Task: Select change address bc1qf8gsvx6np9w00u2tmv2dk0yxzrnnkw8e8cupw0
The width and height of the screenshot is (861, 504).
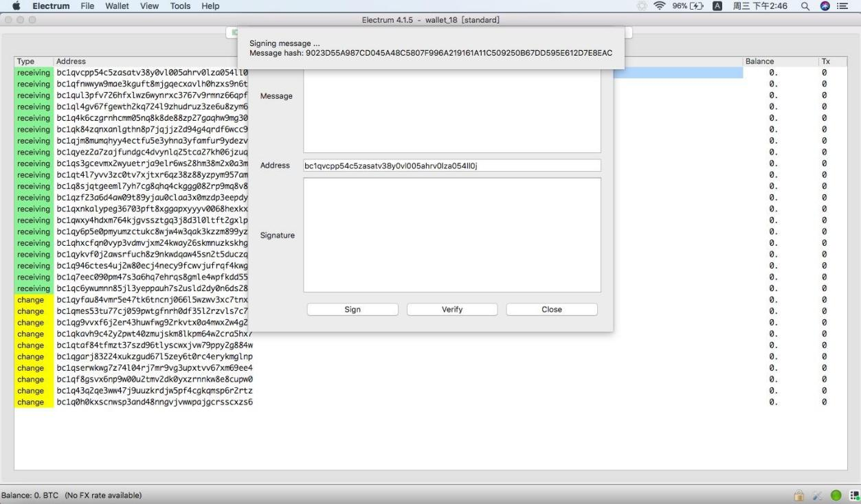Action: point(155,379)
